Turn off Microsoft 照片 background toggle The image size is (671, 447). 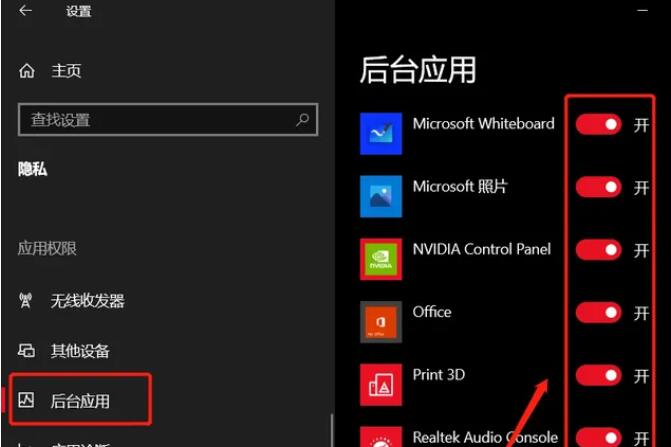(x=598, y=187)
